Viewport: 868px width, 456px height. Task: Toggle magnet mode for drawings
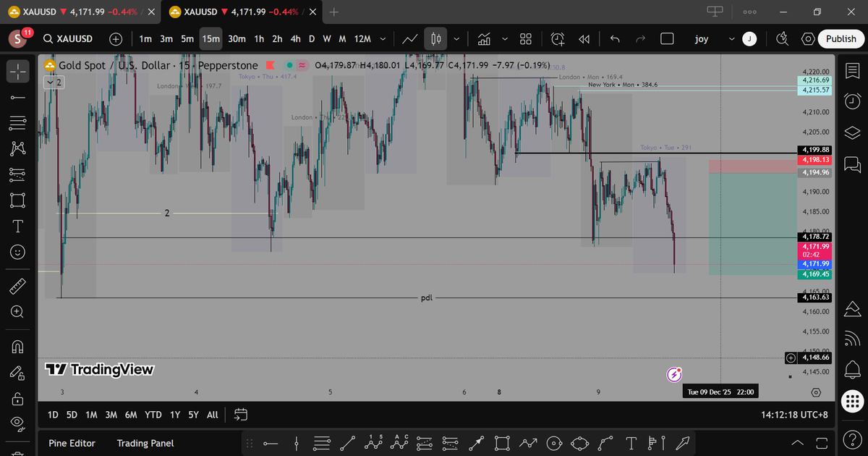[18, 346]
